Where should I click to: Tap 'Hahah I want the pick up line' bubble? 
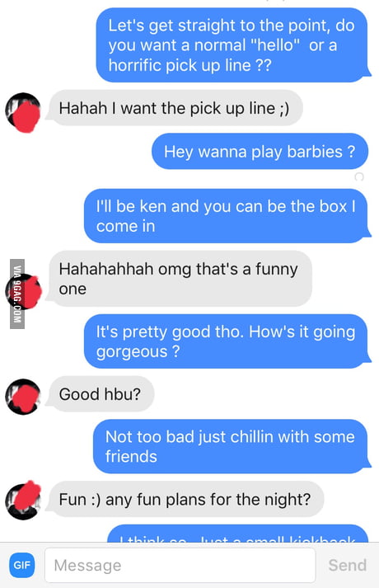click(175, 108)
